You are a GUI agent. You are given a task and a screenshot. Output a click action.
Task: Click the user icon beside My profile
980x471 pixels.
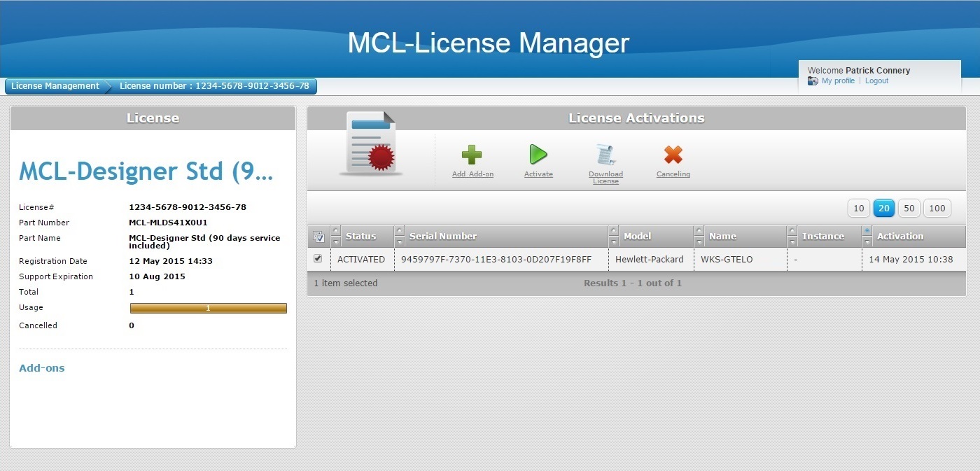(x=813, y=81)
